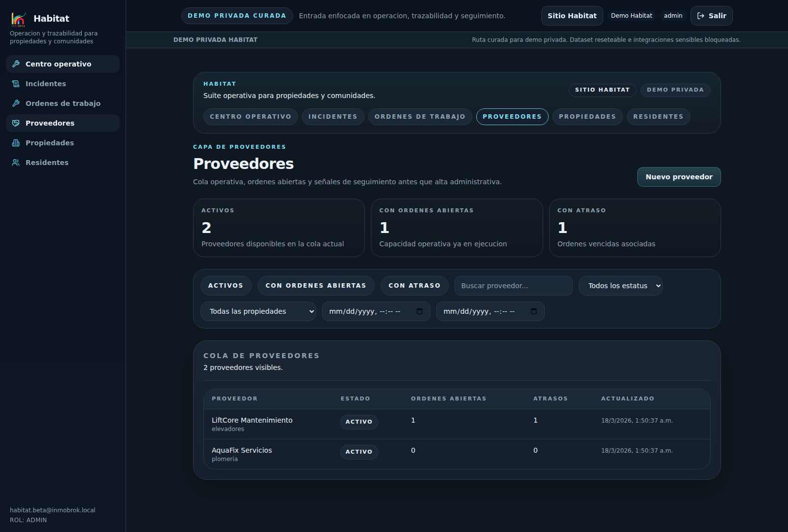Open Sitio Habitat from the header
This screenshot has height=532, width=788.
click(x=572, y=15)
